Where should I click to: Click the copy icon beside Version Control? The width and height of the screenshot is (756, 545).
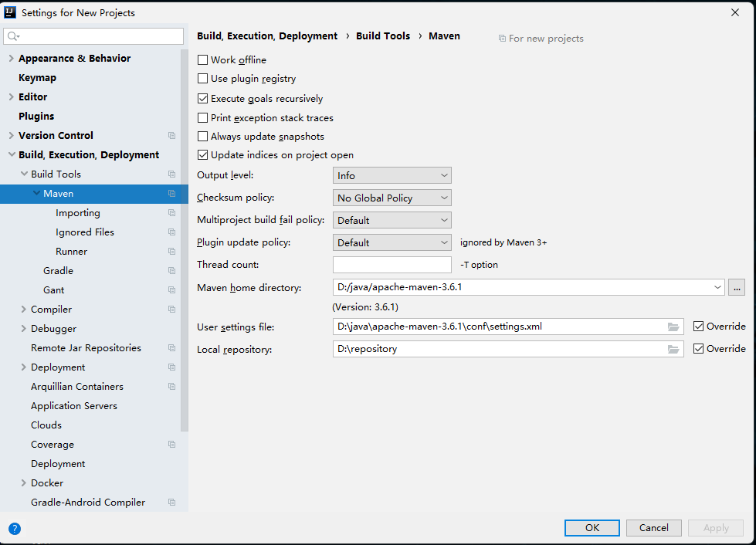coord(171,135)
